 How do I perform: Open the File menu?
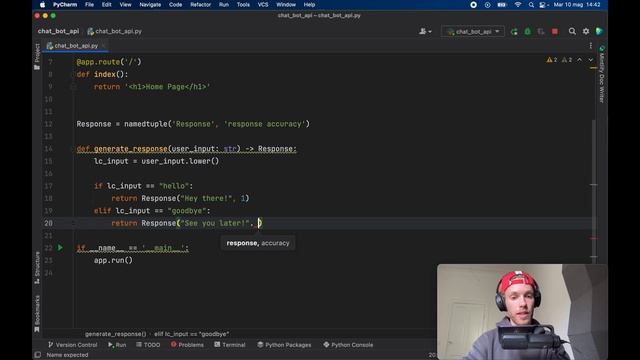89,5
